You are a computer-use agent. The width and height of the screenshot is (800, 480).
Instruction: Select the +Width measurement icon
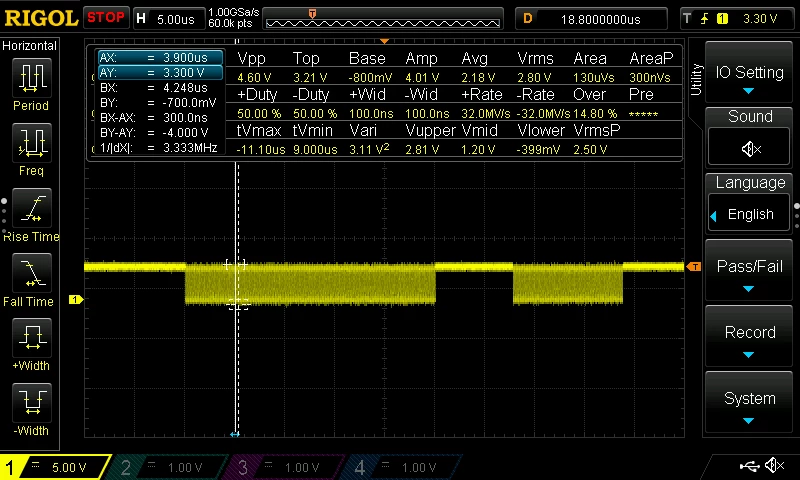click(32, 338)
